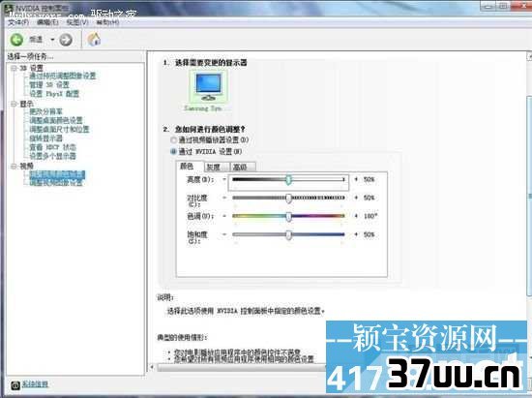532x398 pixels.
Task: Click the Forward arrow icon in toolbar
Action: (x=66, y=40)
